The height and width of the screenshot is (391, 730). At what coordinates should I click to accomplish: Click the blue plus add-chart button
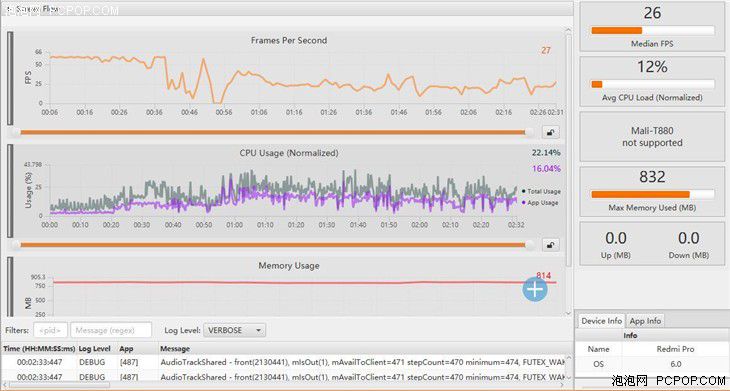pyautogui.click(x=535, y=289)
